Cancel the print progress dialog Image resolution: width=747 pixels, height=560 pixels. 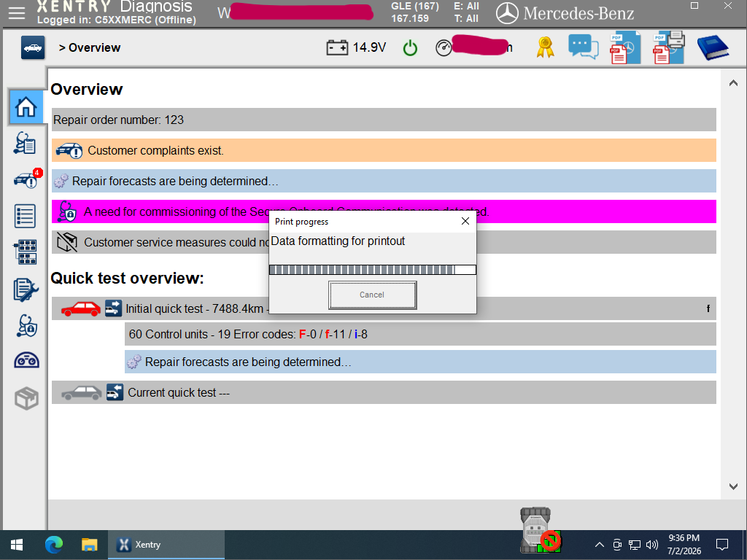[372, 295]
